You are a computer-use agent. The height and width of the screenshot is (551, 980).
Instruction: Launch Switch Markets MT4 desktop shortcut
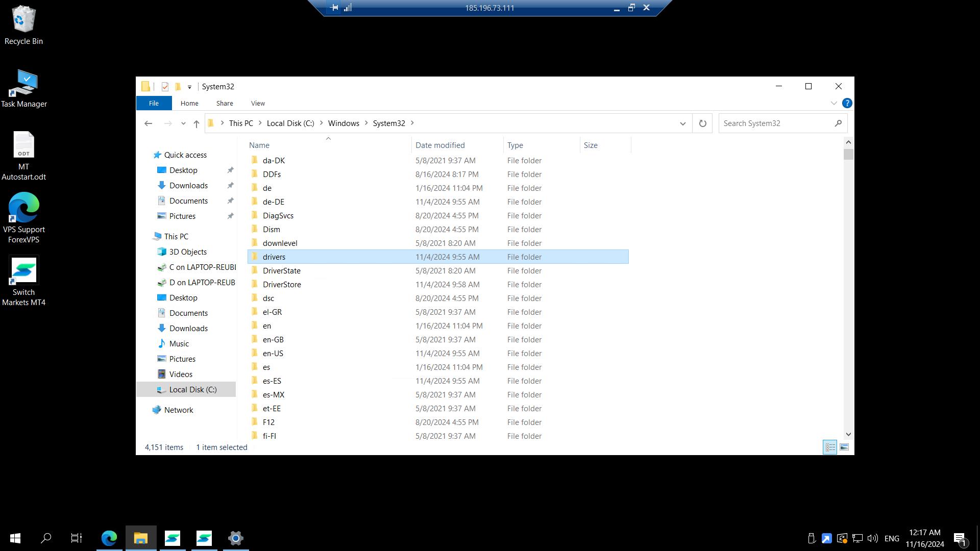[x=23, y=282]
